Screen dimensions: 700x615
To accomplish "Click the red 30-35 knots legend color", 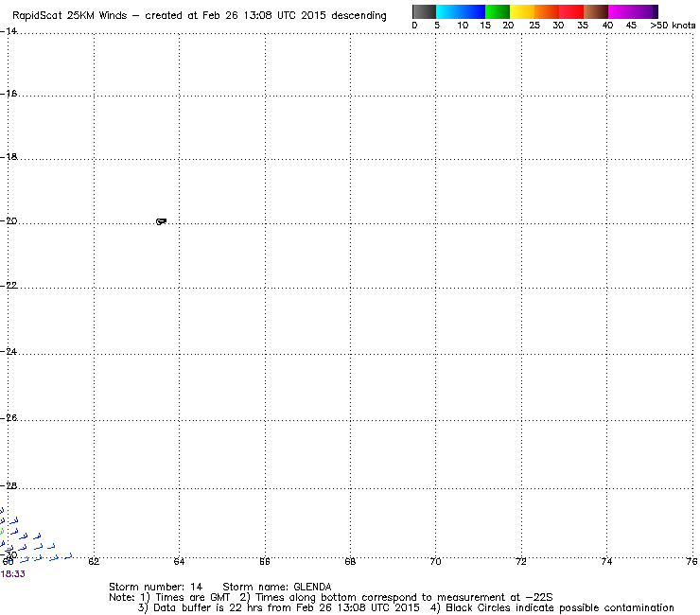I will pyautogui.click(x=571, y=11).
